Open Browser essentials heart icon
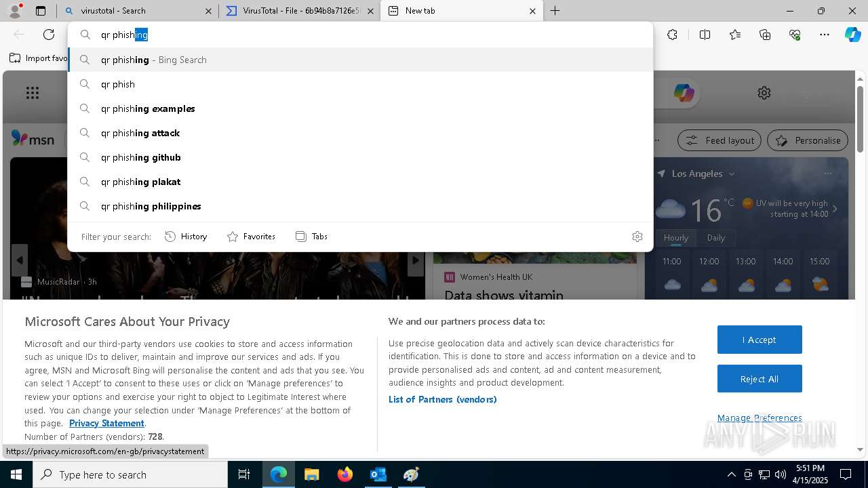868x488 pixels. pos(795,35)
